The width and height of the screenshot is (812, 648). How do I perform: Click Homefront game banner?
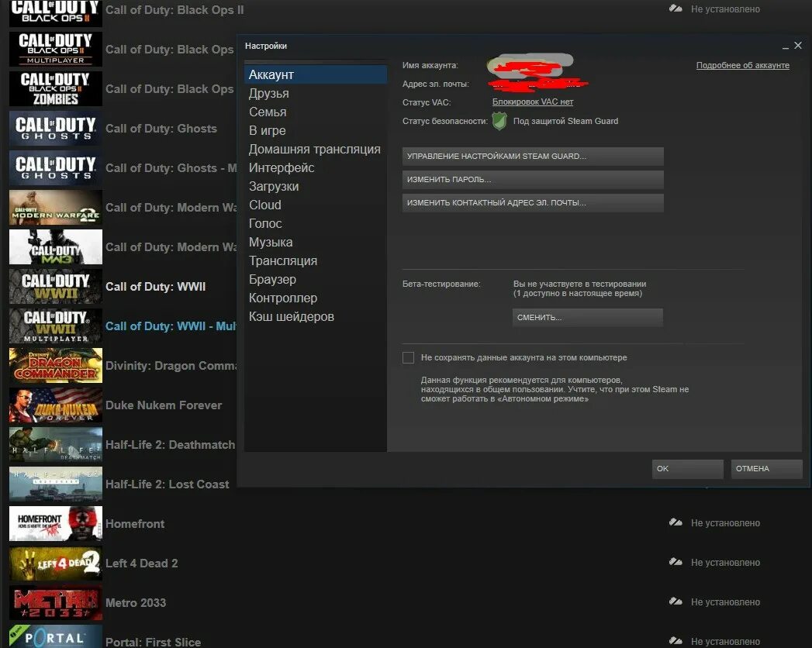(56, 523)
